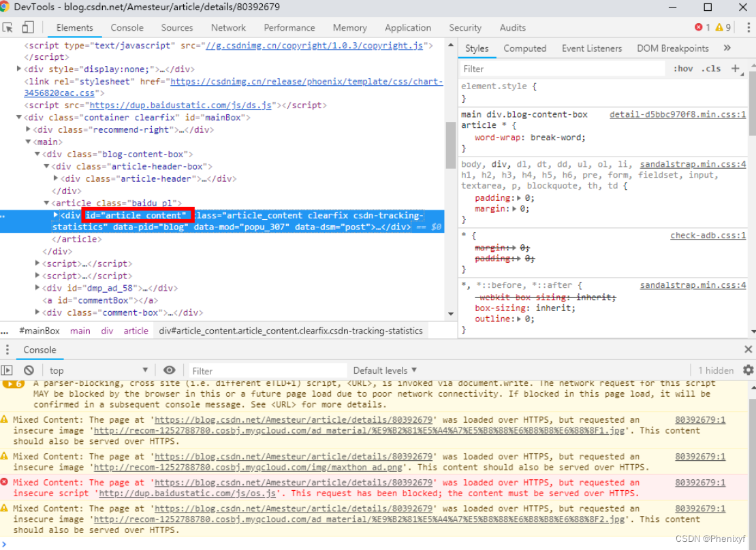Image resolution: width=756 pixels, height=550 pixels.
Task: Open the Performance panel tab
Action: tap(289, 27)
